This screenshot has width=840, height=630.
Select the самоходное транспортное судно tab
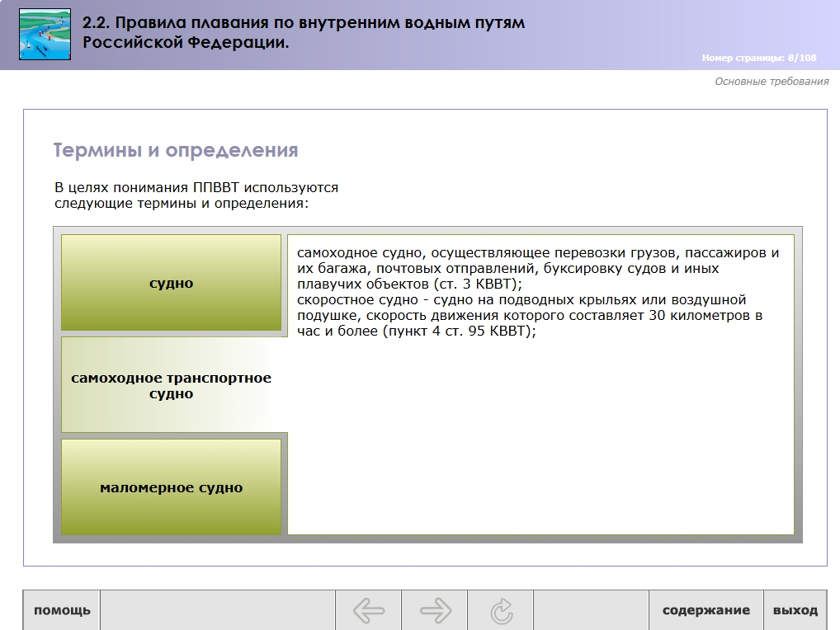coord(172,385)
